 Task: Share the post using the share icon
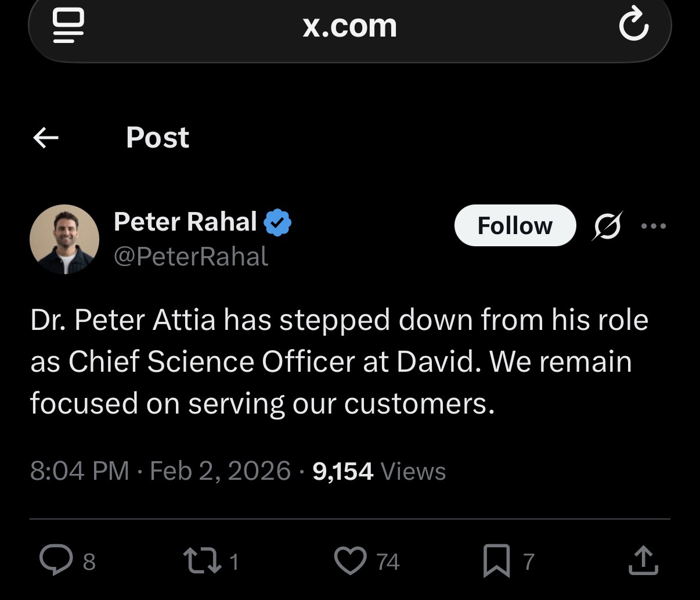click(644, 561)
